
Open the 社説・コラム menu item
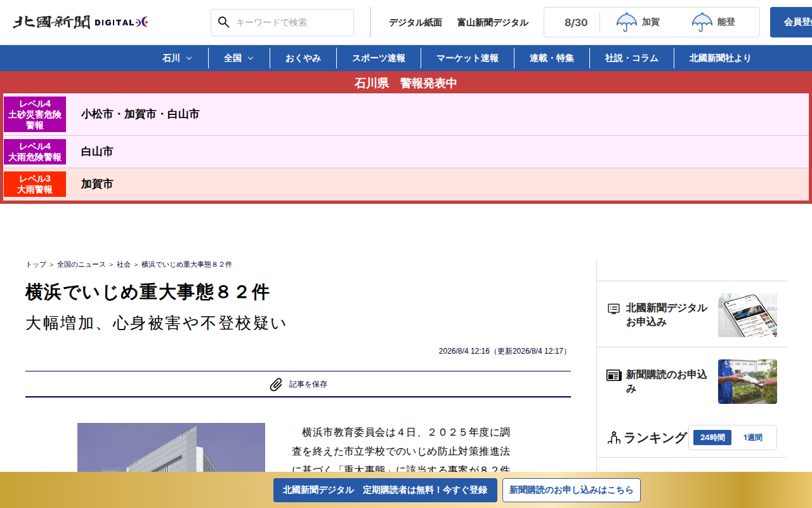click(632, 58)
